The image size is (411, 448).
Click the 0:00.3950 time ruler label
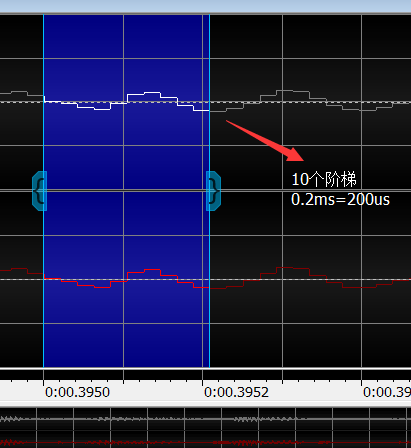pyautogui.click(x=77, y=392)
